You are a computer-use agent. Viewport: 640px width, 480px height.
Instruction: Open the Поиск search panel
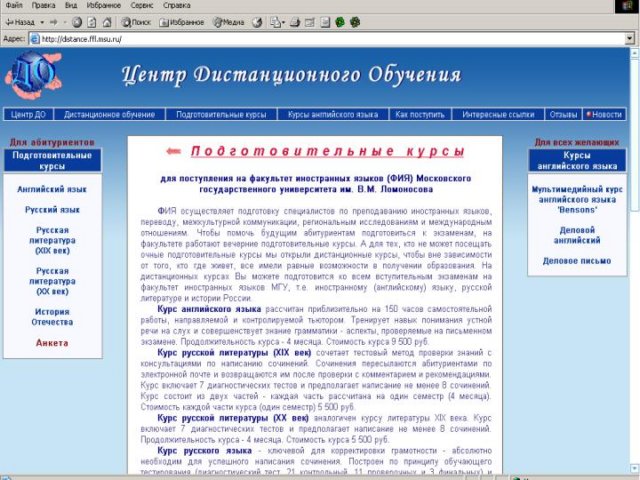pyautogui.click(x=136, y=22)
